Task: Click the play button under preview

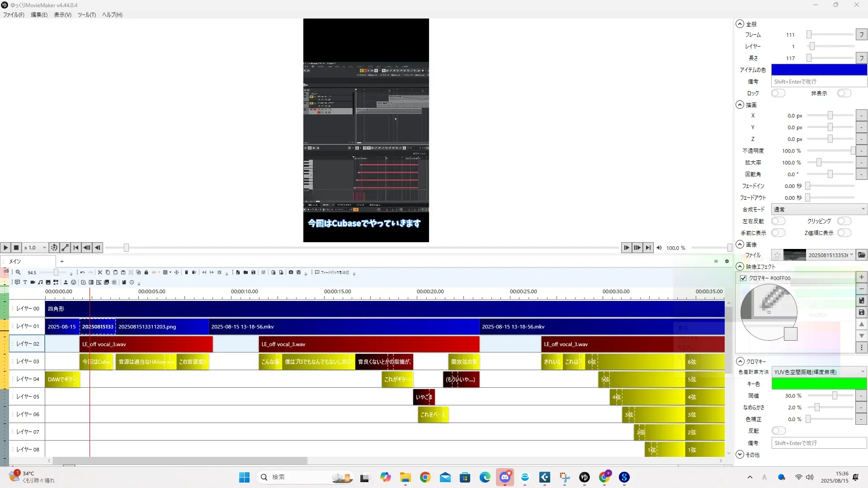Action: tap(5, 248)
